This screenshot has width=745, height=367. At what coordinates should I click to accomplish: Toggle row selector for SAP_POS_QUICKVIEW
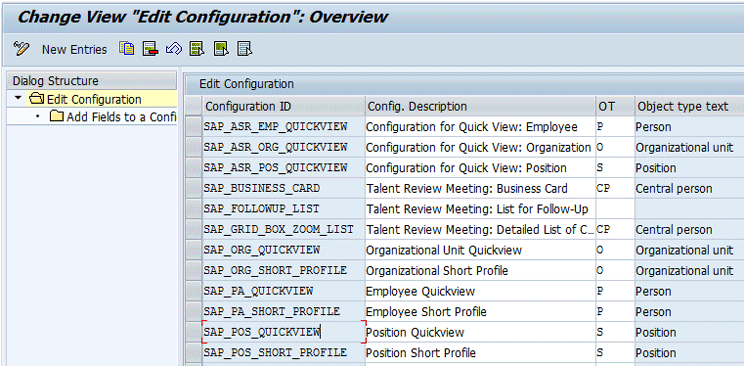193,332
